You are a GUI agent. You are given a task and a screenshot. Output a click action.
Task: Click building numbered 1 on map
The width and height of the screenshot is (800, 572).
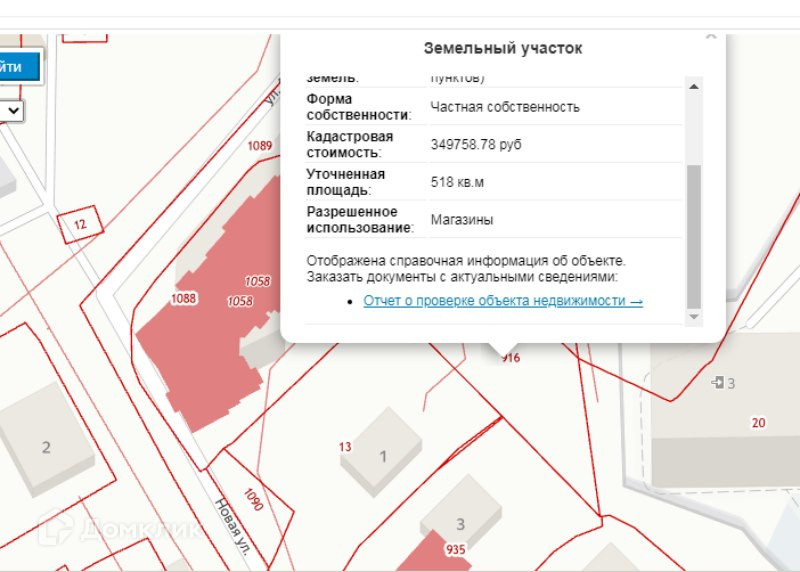tap(383, 452)
